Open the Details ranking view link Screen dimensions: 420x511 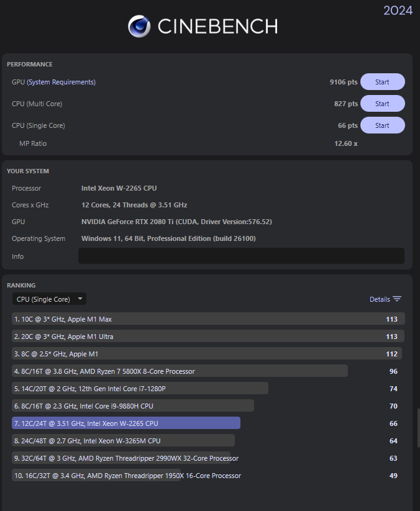(x=380, y=299)
